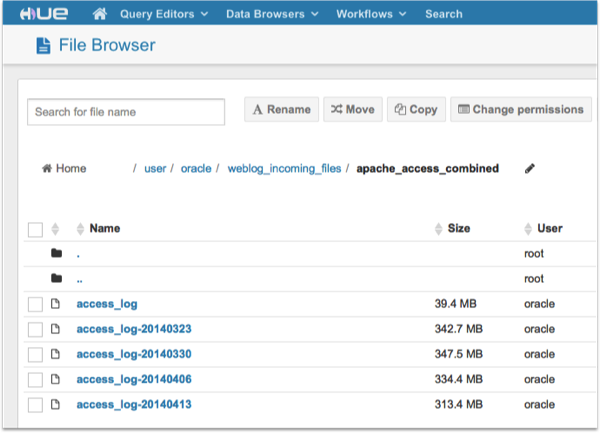This screenshot has width=600, height=433.
Task: Click the file icon next to access_log-20140406
Action: pos(55,379)
